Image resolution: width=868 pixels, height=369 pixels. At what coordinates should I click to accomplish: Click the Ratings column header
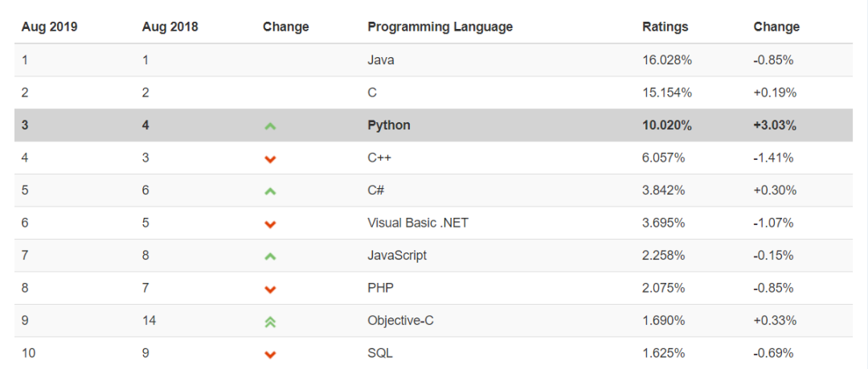click(665, 27)
